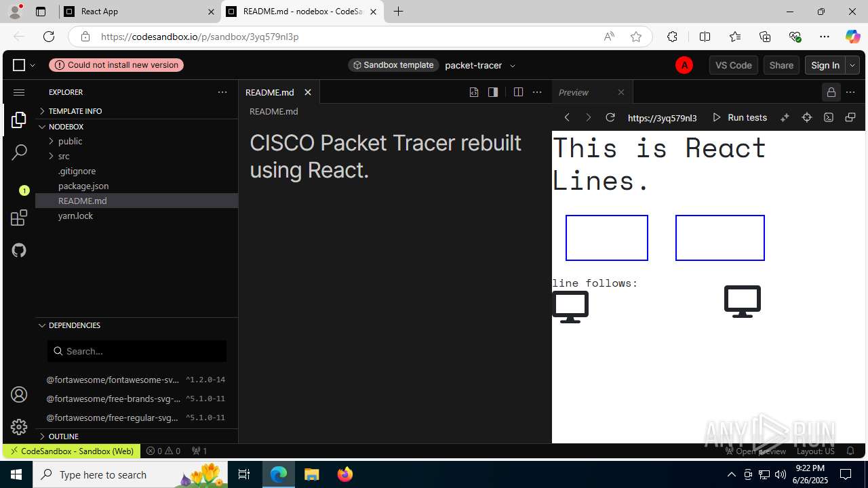
Task: Select the @fortawesome/free-brands-svg dependency
Action: pos(136,399)
